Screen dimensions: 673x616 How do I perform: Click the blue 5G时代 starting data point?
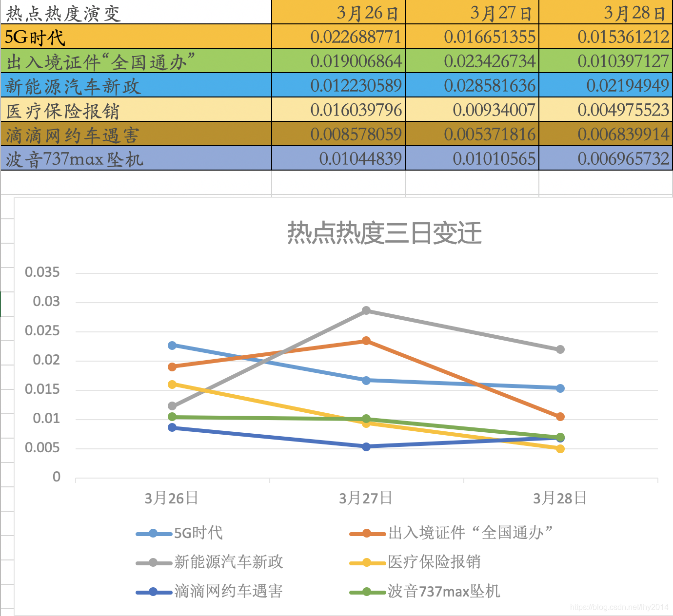coord(172,345)
